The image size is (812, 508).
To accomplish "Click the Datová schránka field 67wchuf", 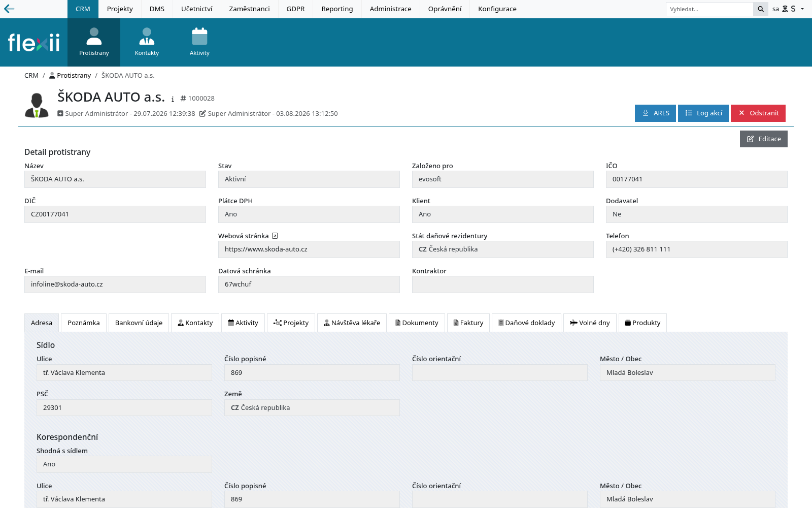I will click(x=309, y=284).
